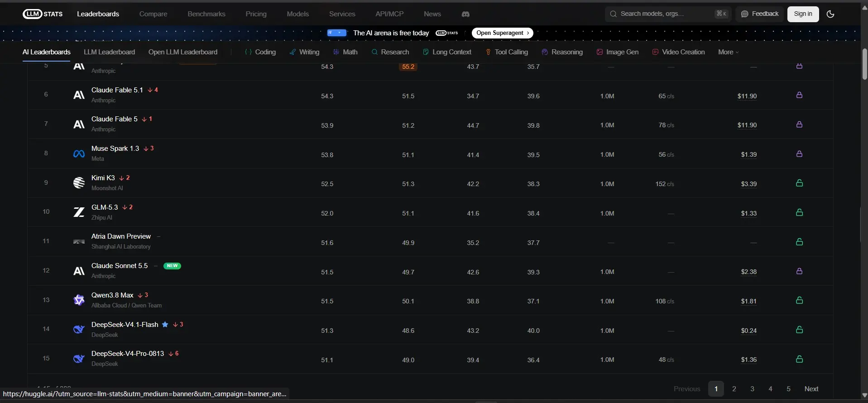Click the Sign in button
Screen dimensions: 868x403
(x=803, y=14)
